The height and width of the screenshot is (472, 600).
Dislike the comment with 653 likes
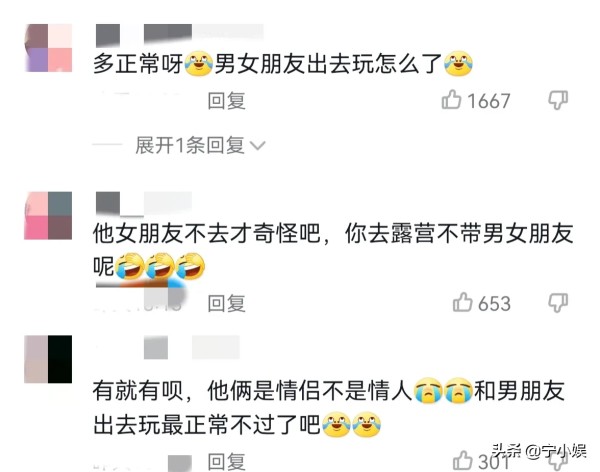pos(558,303)
